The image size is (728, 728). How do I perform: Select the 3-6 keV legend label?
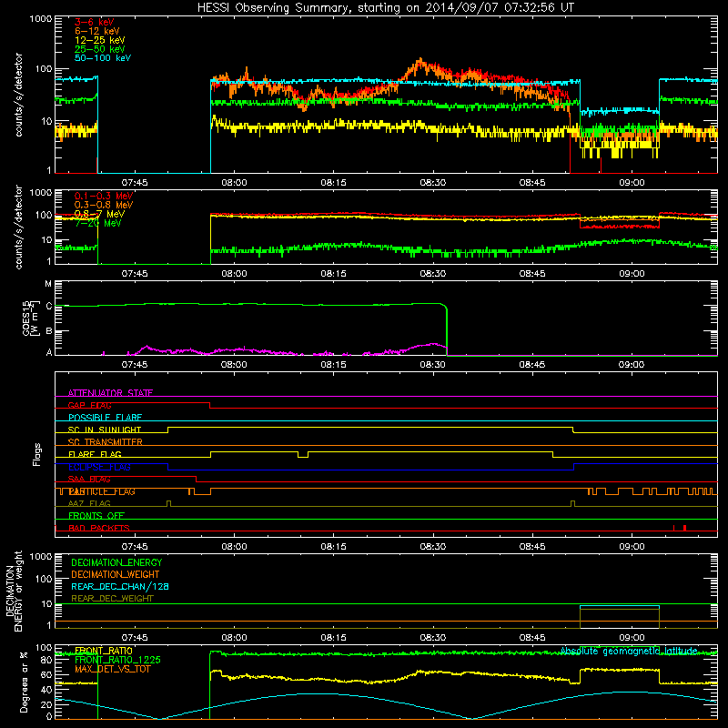[95, 22]
